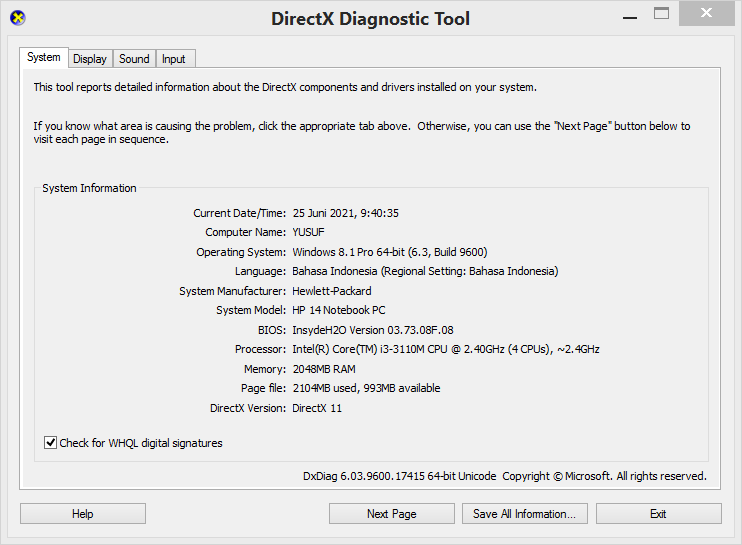The width and height of the screenshot is (742, 545).
Task: Click the page file 2104MB used value
Action: pos(366,388)
